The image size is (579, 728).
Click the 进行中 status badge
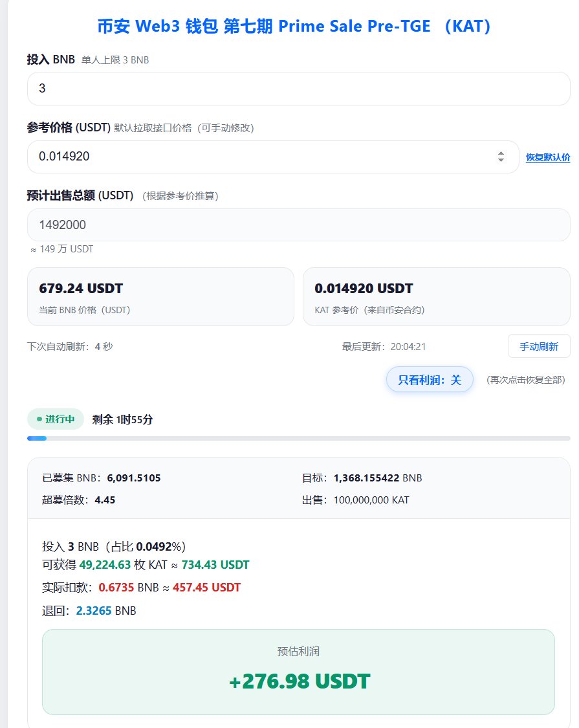coord(55,419)
